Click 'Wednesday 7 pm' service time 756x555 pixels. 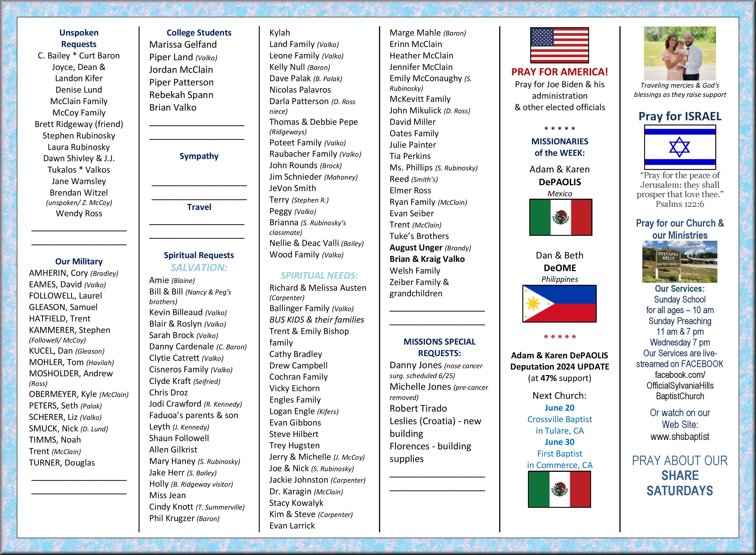point(680,342)
